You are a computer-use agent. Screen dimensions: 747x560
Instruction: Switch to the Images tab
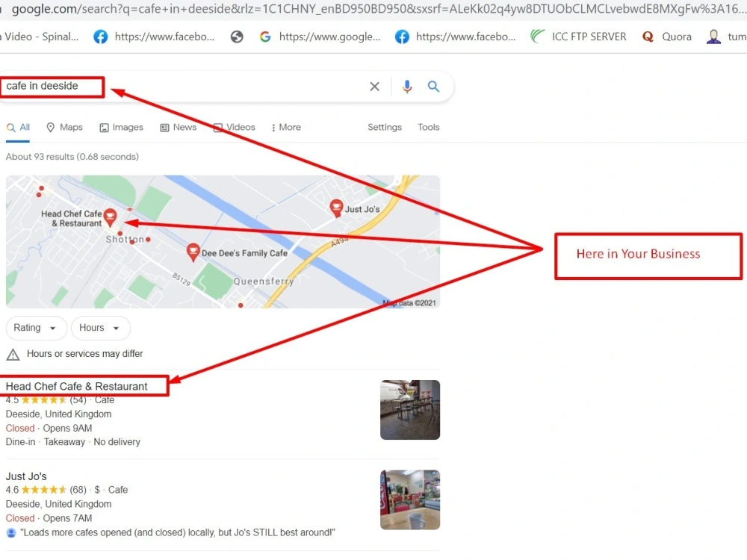121,128
